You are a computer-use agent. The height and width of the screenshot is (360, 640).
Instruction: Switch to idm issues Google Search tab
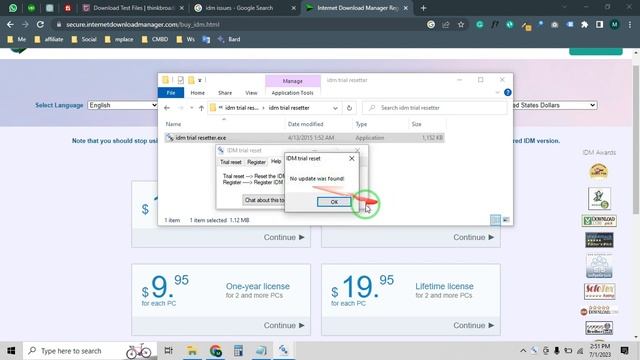[x=244, y=8]
